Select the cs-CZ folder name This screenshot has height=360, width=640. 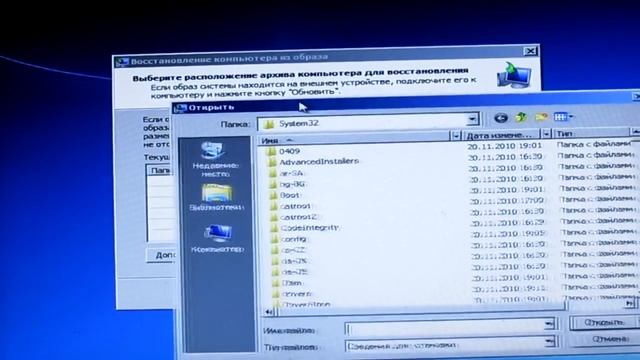click(293, 250)
